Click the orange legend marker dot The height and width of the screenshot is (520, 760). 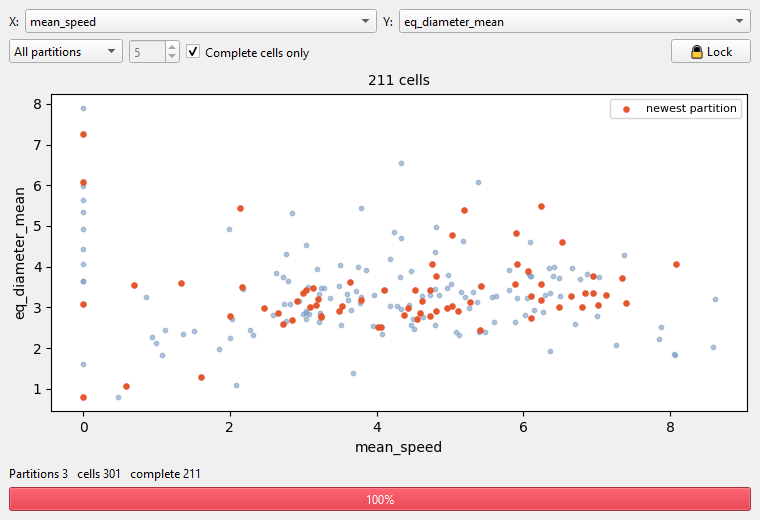click(626, 110)
